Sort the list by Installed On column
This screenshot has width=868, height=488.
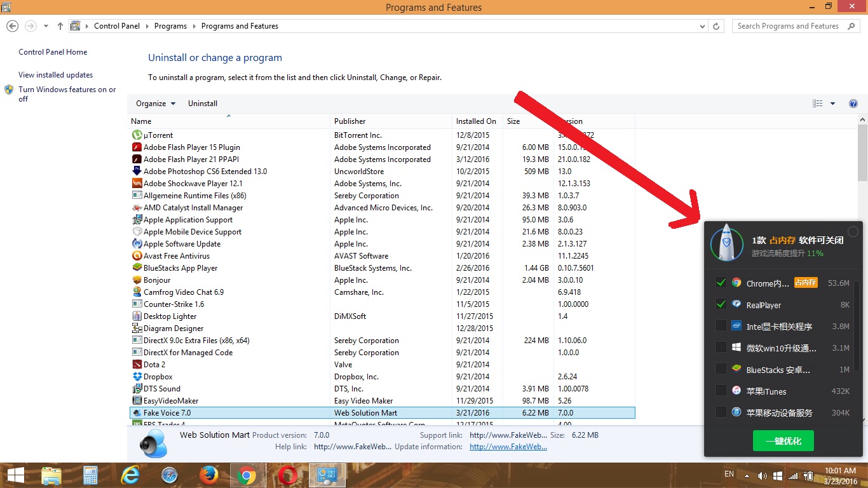(477, 121)
